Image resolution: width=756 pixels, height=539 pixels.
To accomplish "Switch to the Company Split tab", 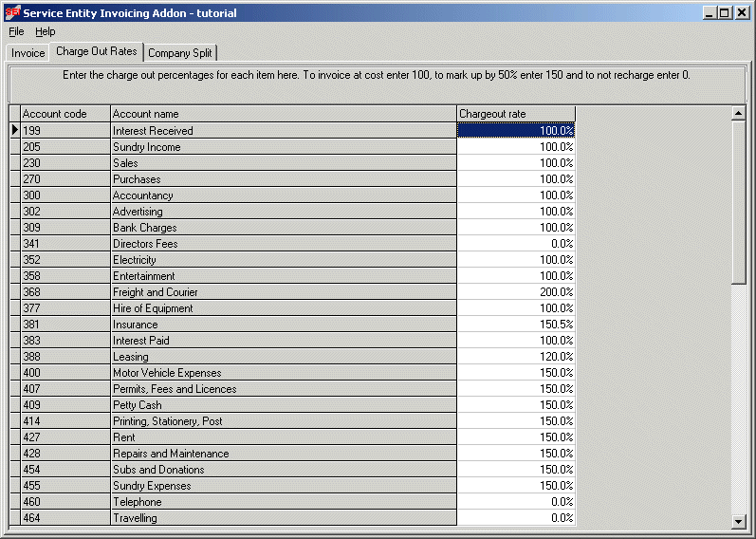I will coord(180,53).
